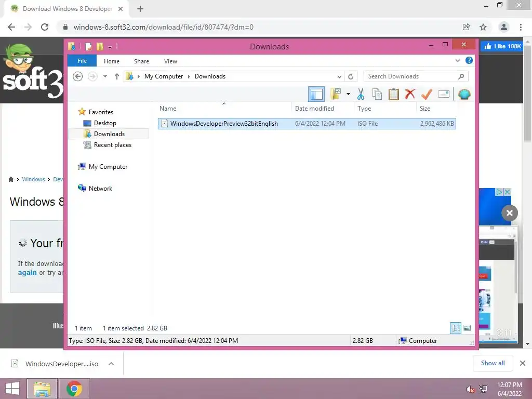
Task: Open the dropdown arrow beside new folder icon
Action: (348, 94)
